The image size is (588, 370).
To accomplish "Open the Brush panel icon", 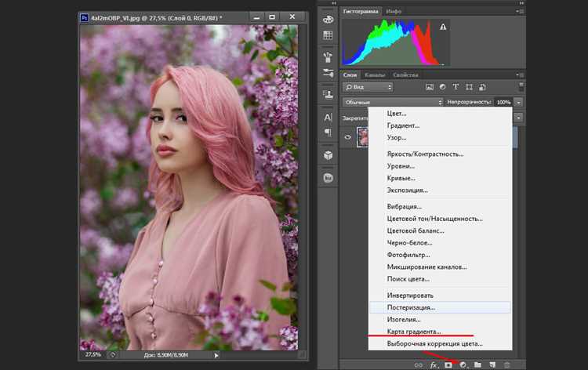I will coord(328,57).
